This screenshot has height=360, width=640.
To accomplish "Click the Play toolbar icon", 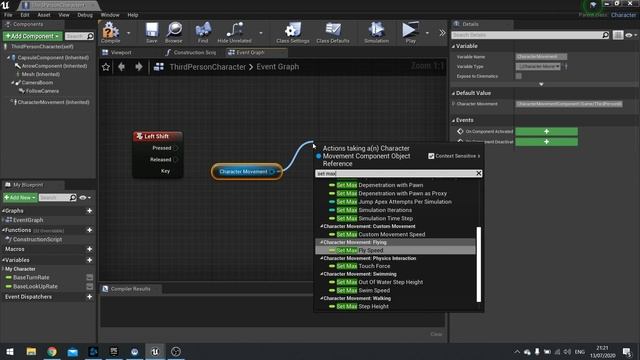I will [x=410, y=32].
